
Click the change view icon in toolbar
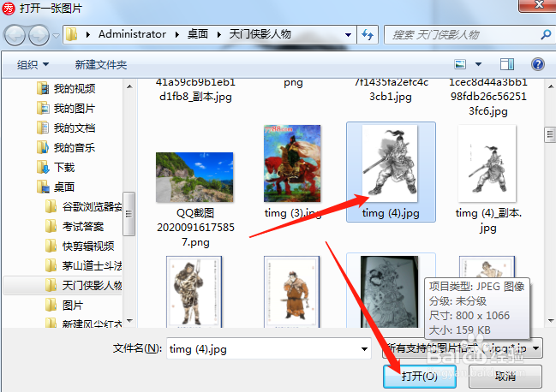tap(460, 64)
